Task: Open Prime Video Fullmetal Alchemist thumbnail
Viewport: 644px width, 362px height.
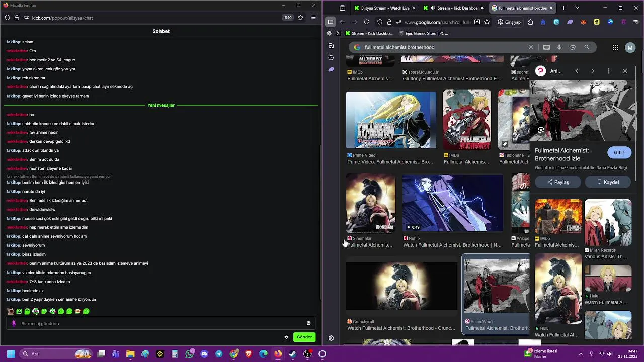Action: pyautogui.click(x=391, y=120)
